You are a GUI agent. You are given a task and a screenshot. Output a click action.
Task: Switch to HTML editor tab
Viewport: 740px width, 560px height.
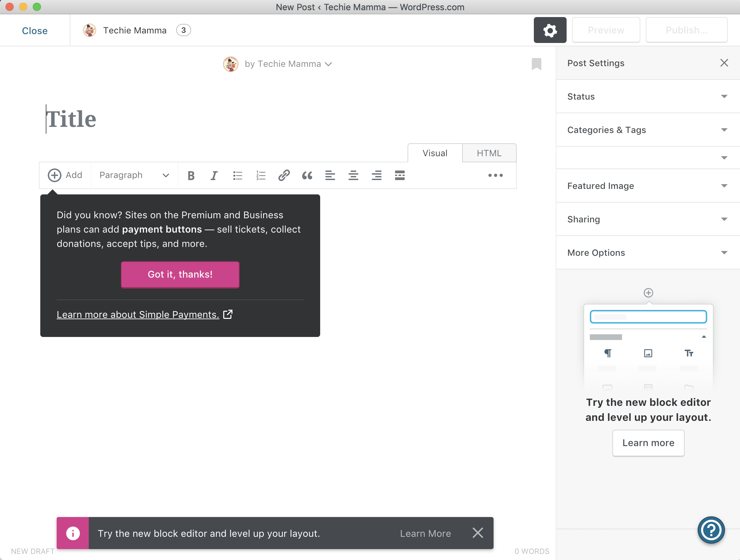489,153
